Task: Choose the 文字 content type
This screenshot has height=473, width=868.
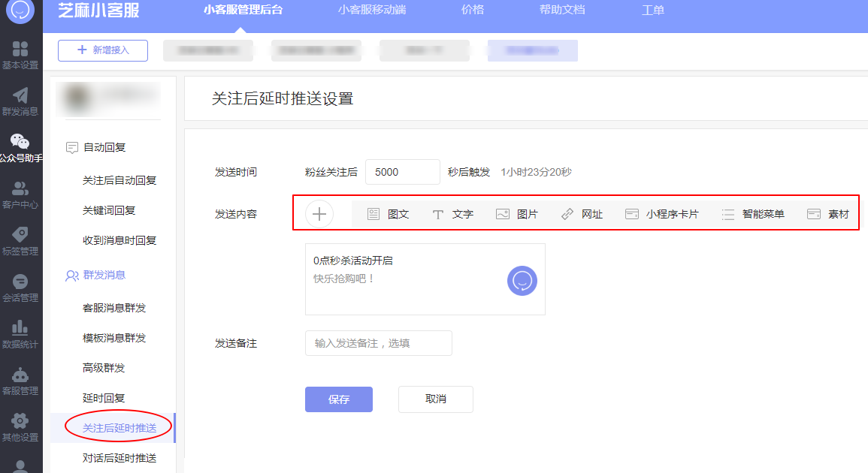Action: point(453,214)
